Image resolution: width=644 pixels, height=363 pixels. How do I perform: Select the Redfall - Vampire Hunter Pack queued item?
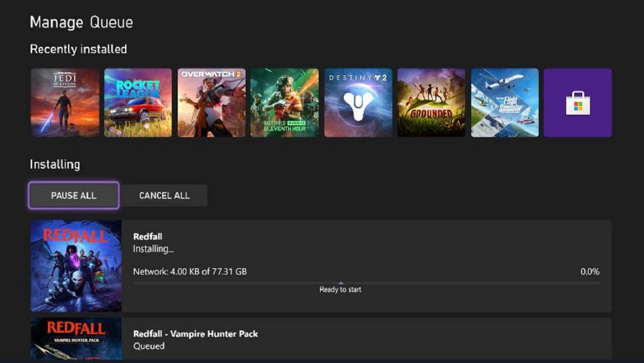321,339
